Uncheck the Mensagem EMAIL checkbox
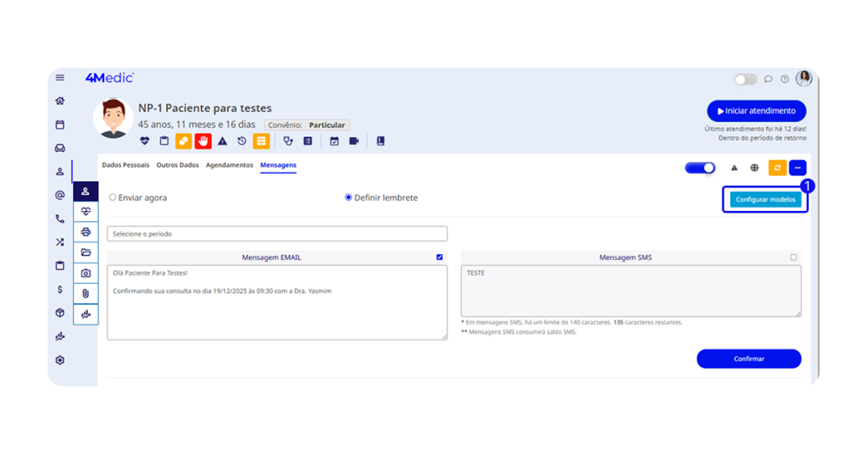Image resolution: width=868 pixels, height=455 pixels. click(x=439, y=258)
